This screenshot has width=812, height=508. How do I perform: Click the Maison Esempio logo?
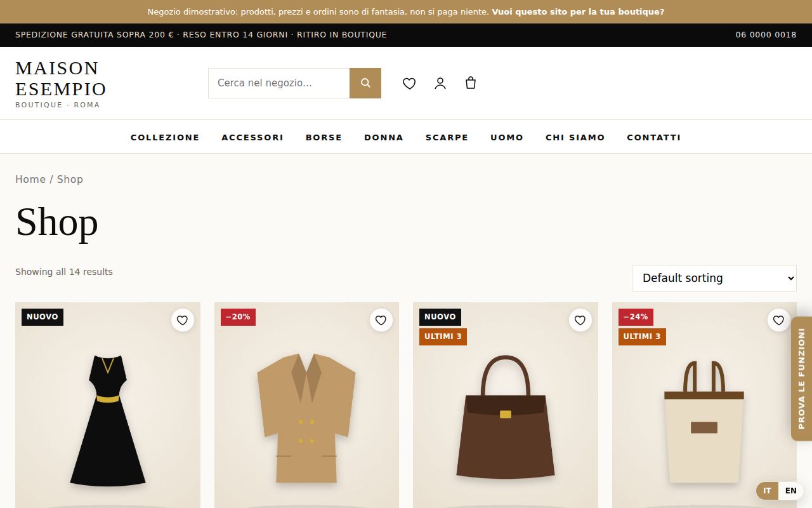pyautogui.click(x=61, y=83)
